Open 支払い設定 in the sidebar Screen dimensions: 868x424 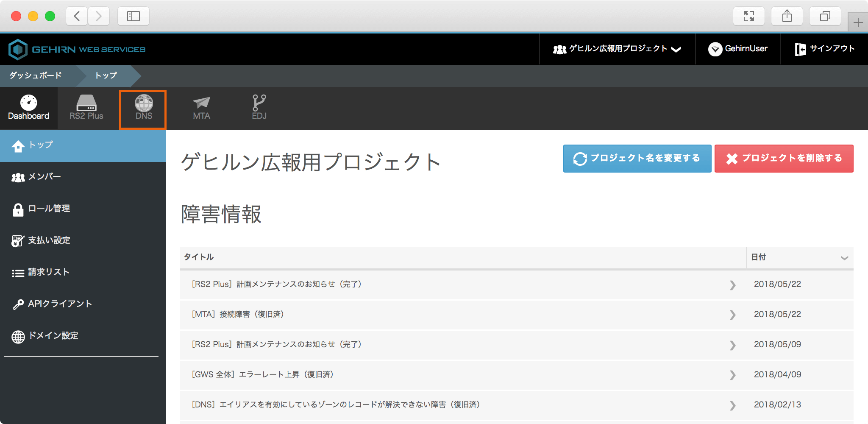[48, 240]
